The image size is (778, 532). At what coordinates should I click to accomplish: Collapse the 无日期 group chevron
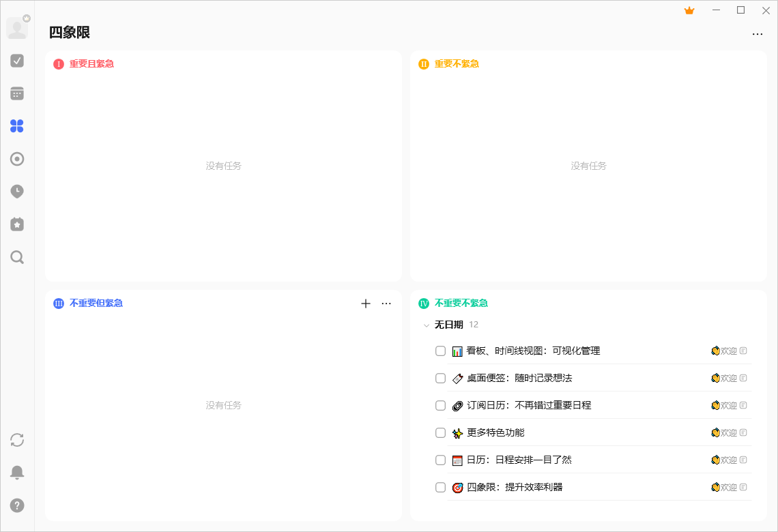pos(427,325)
